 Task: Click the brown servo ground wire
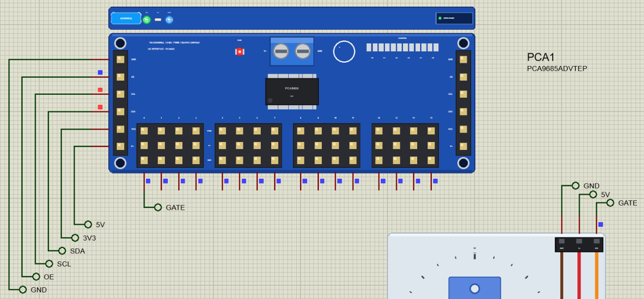point(562,275)
